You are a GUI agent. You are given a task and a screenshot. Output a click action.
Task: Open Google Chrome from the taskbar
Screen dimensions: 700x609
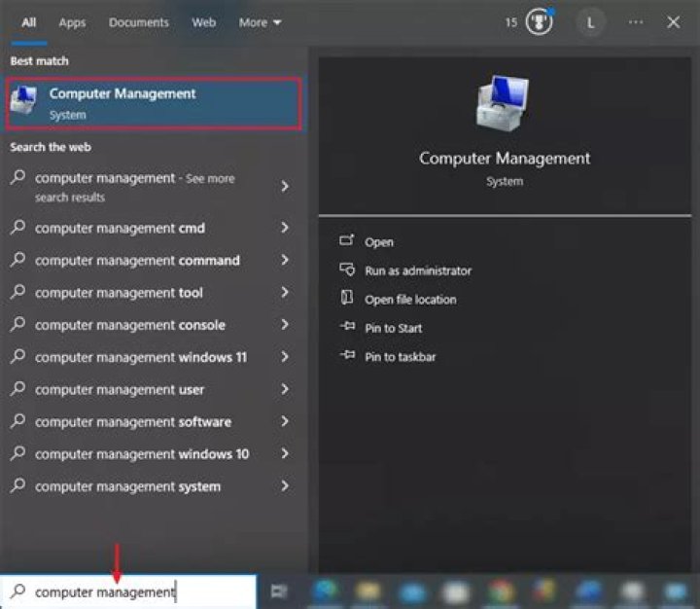[501, 591]
